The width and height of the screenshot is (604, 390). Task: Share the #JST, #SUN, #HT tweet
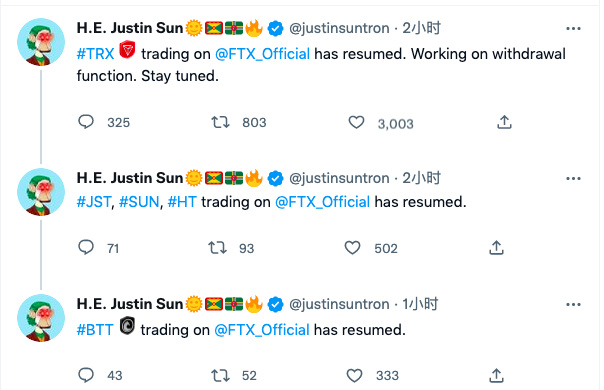coord(497,248)
